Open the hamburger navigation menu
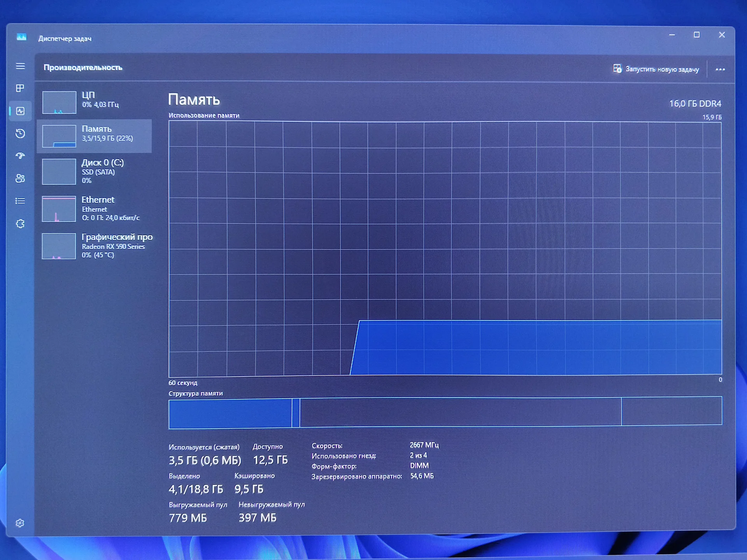Screen dimensions: 747x560 pyautogui.click(x=20, y=66)
